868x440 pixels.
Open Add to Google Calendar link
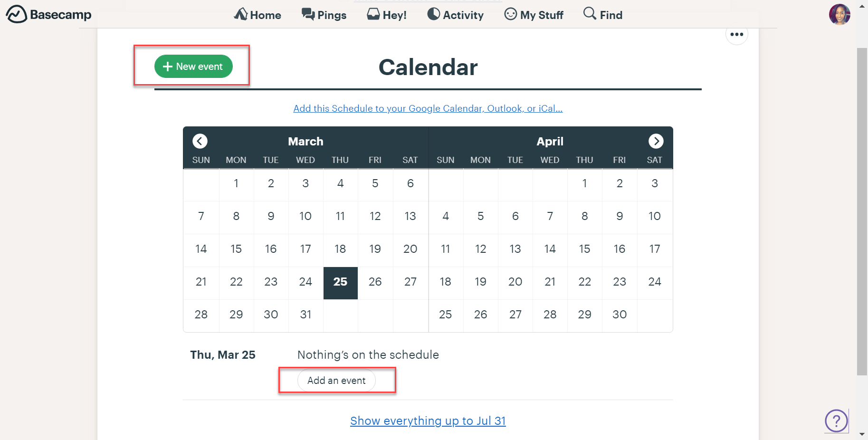[x=428, y=108]
